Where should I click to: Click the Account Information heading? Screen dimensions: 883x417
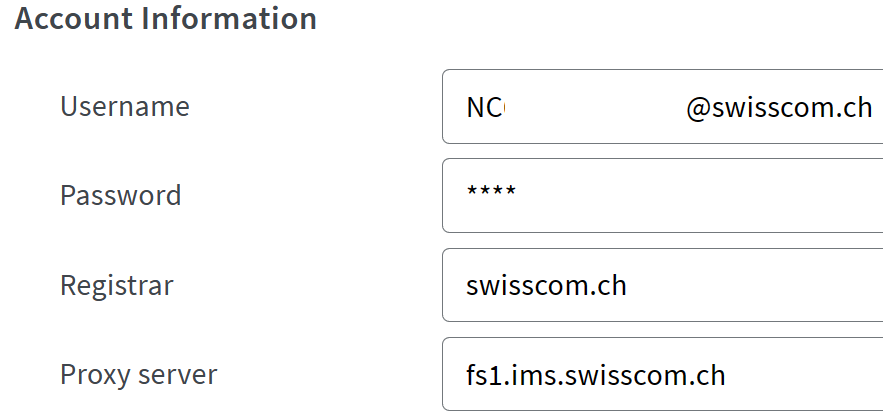166,19
